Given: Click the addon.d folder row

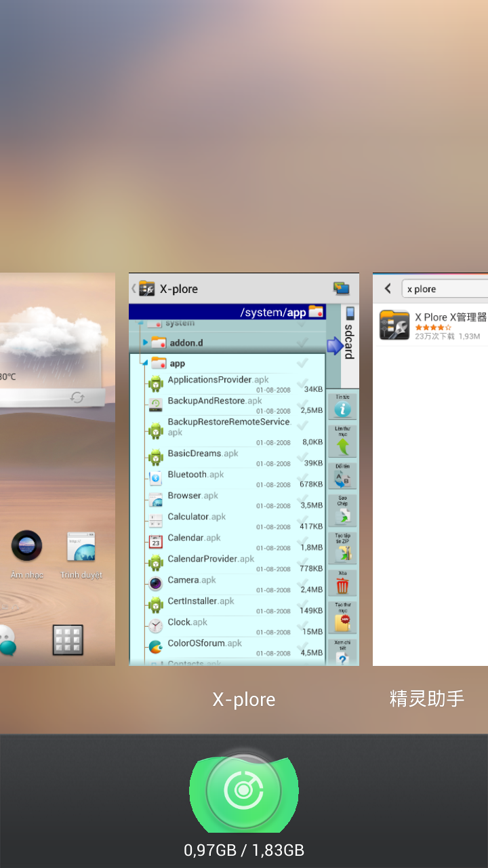Looking at the screenshot, I should (x=226, y=342).
